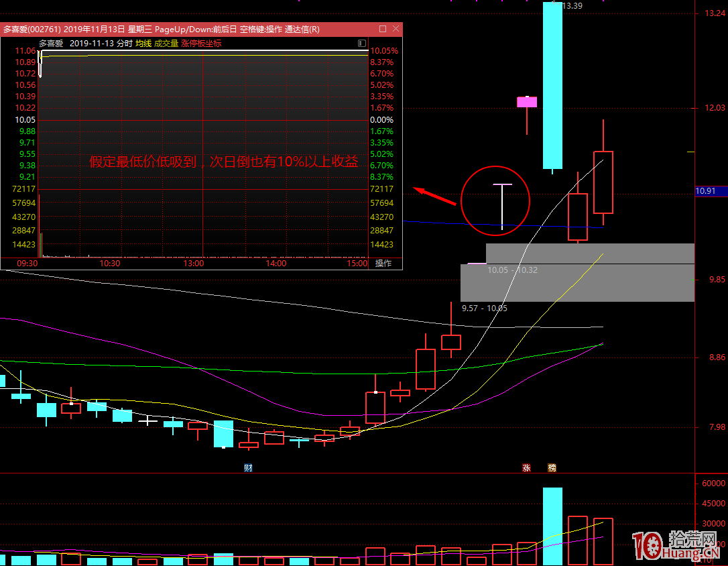Select the 15:00 time axis label

click(x=357, y=264)
